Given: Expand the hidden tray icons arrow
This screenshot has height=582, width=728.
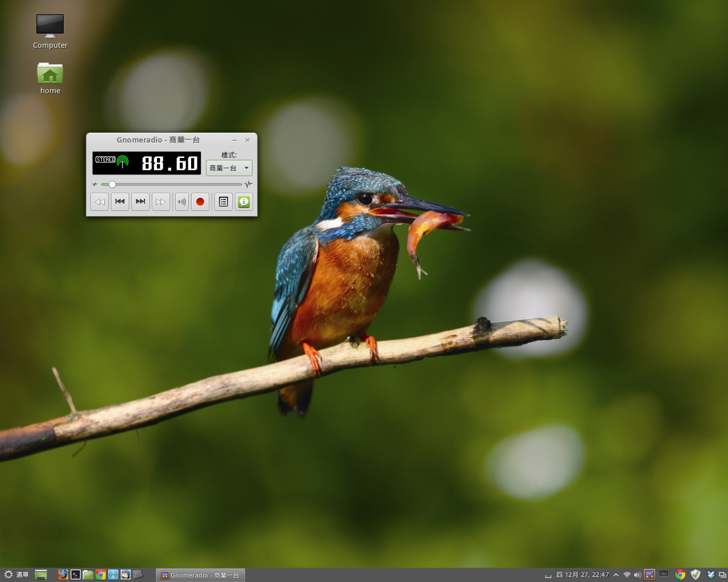Looking at the screenshot, I should pos(616,575).
